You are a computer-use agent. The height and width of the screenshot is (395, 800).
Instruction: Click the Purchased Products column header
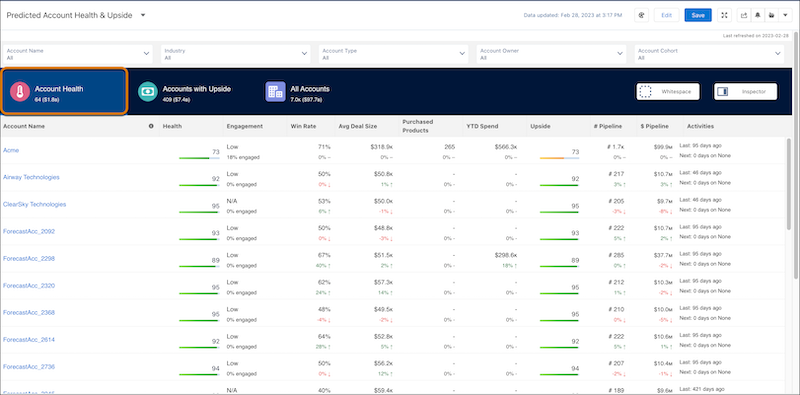tap(417, 126)
